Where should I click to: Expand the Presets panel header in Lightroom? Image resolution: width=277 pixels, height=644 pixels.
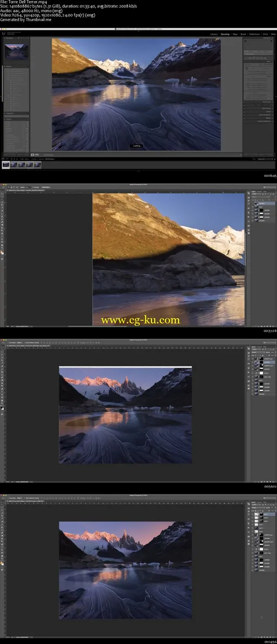pos(16,66)
